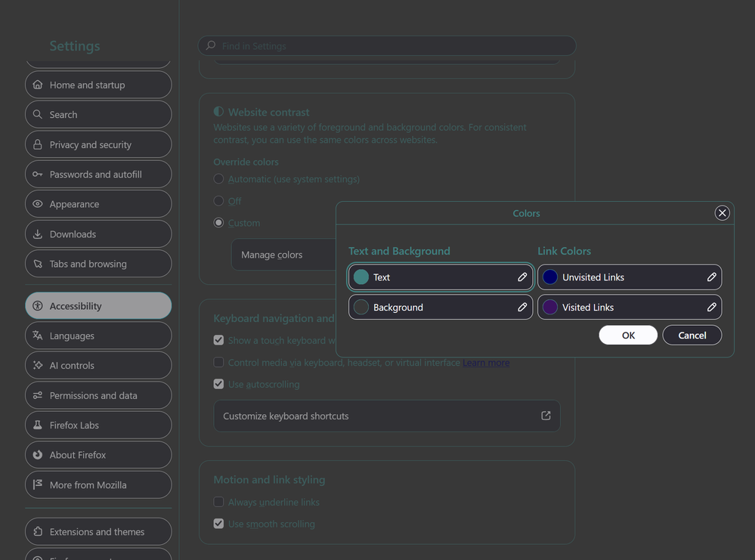Open the About Firefox category
The width and height of the screenshot is (755, 560).
click(98, 455)
